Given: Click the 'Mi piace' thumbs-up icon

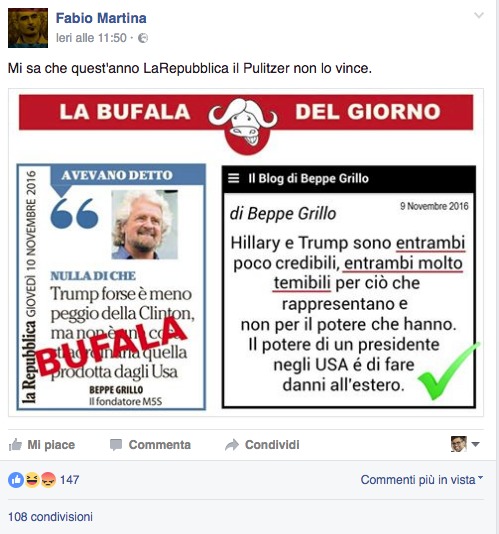Looking at the screenshot, I should pyautogui.click(x=15, y=444).
